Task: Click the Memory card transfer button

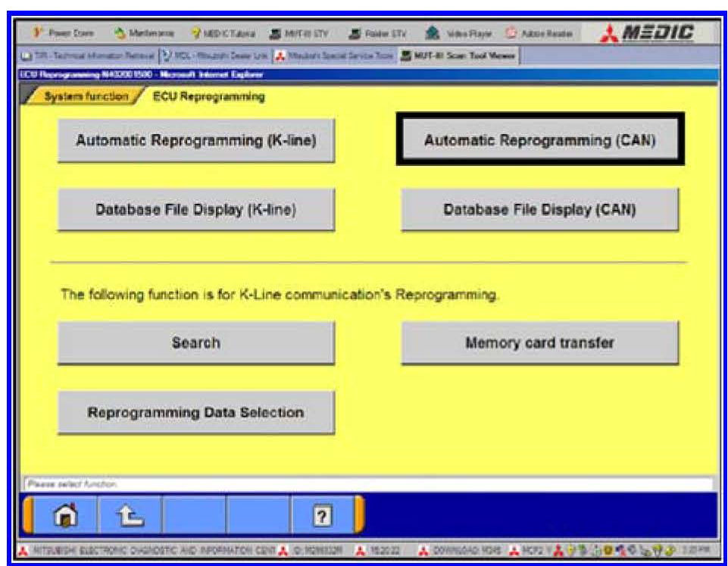Action: (x=539, y=342)
